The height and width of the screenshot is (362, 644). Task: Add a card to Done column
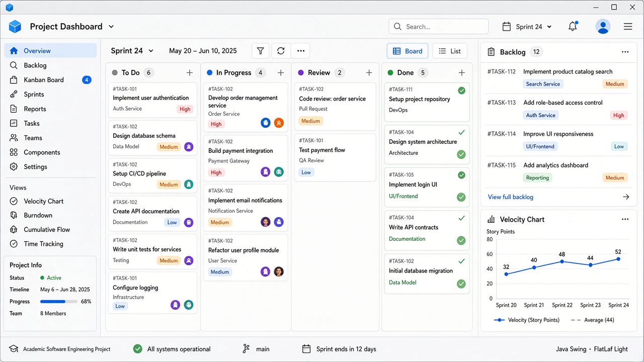pos(462,73)
